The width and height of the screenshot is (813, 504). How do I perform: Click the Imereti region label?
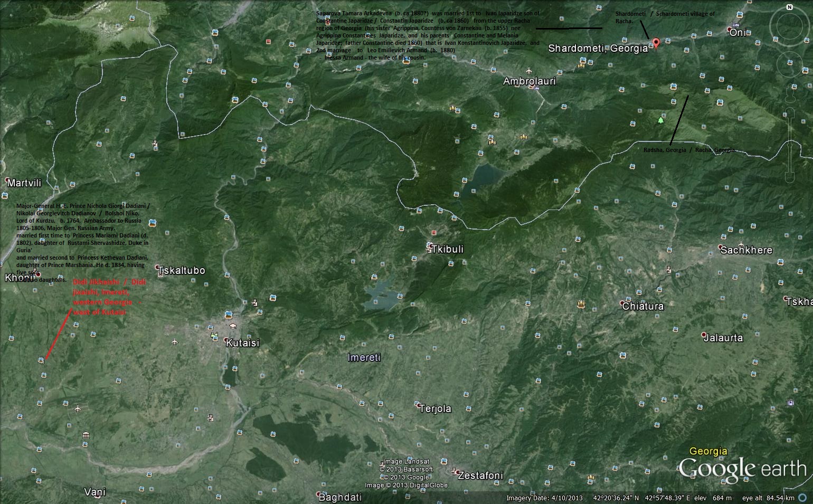point(364,357)
